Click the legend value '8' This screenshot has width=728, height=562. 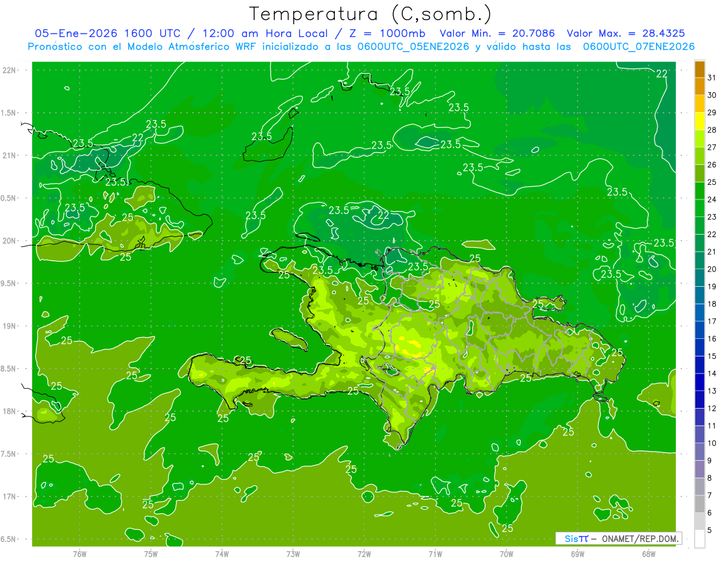[710, 478]
